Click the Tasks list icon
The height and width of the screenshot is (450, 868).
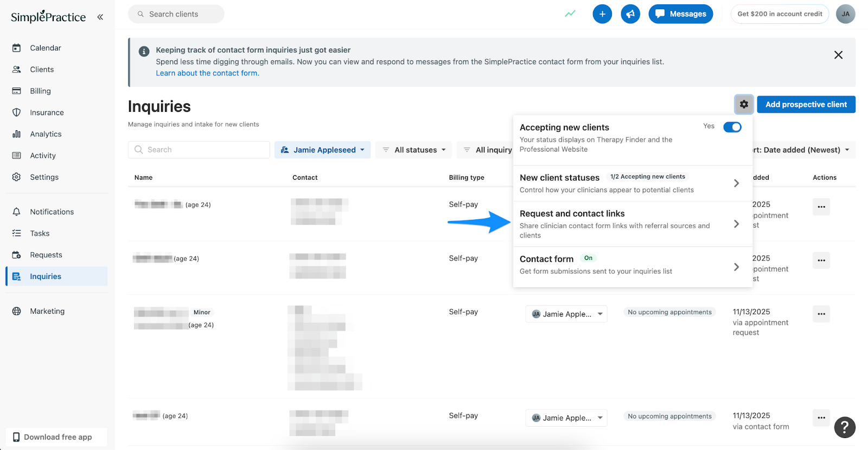(x=16, y=233)
